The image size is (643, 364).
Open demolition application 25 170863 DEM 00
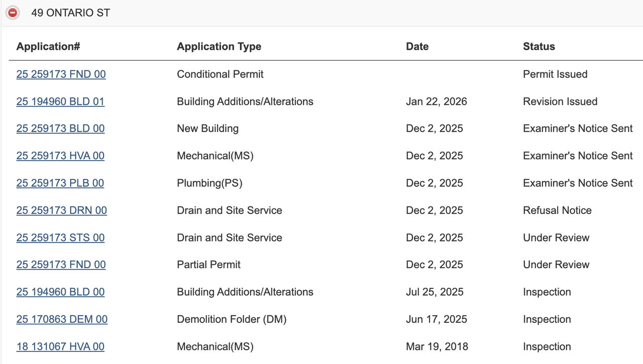point(62,319)
